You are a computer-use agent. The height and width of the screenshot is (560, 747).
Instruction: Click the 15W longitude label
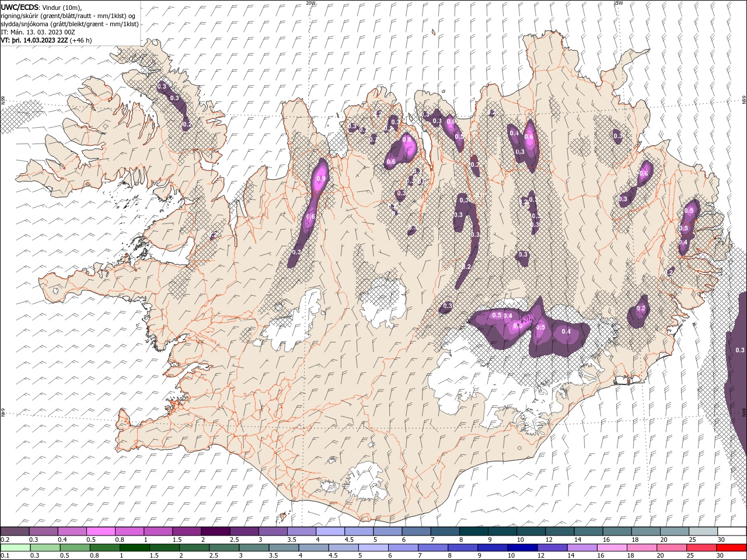coord(617,3)
